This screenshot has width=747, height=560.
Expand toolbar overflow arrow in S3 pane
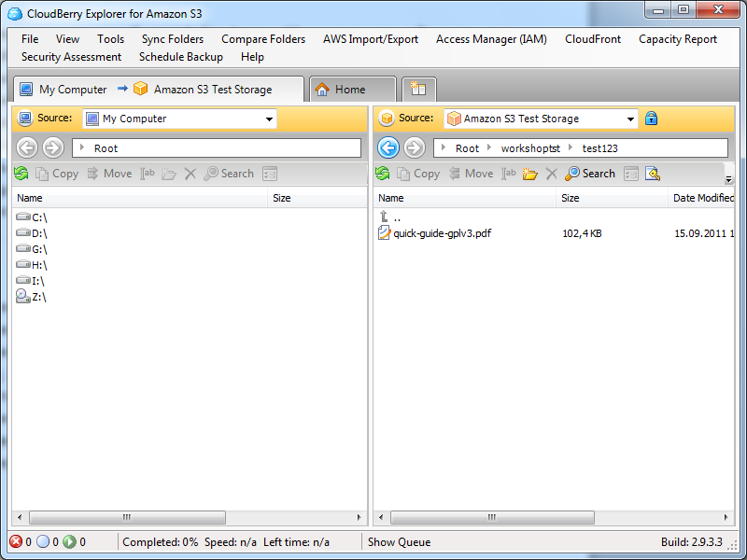pos(728,179)
